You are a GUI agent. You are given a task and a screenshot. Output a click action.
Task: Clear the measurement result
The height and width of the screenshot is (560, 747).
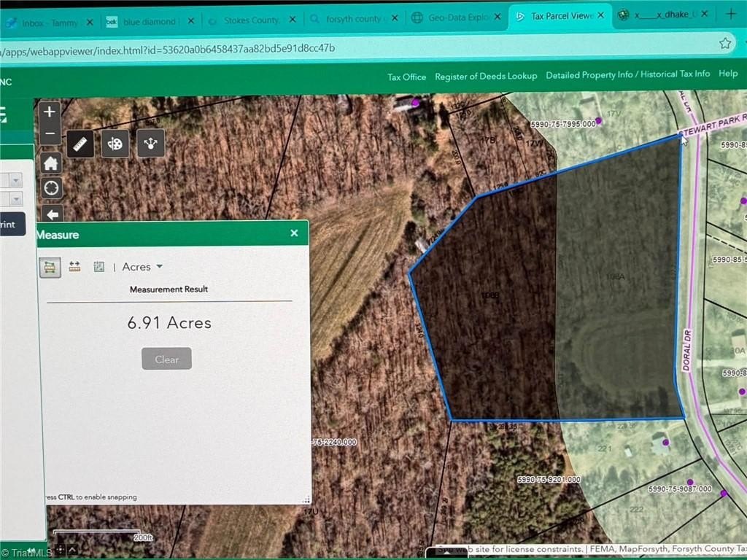166,359
